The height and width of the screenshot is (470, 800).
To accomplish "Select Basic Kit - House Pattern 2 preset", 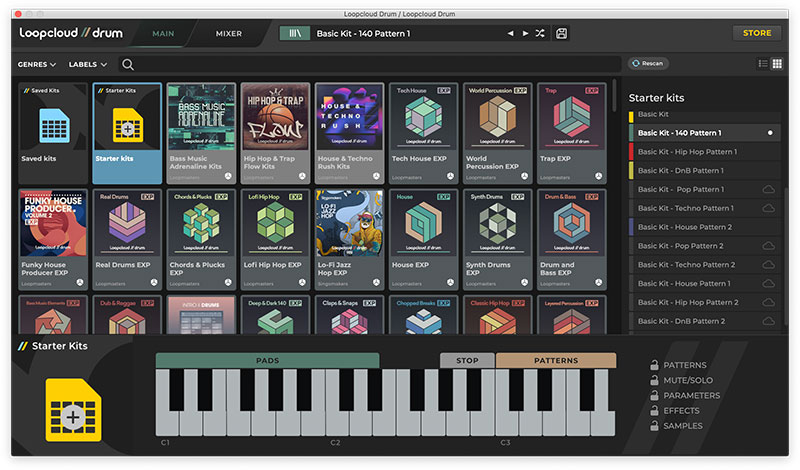I will tap(705, 227).
